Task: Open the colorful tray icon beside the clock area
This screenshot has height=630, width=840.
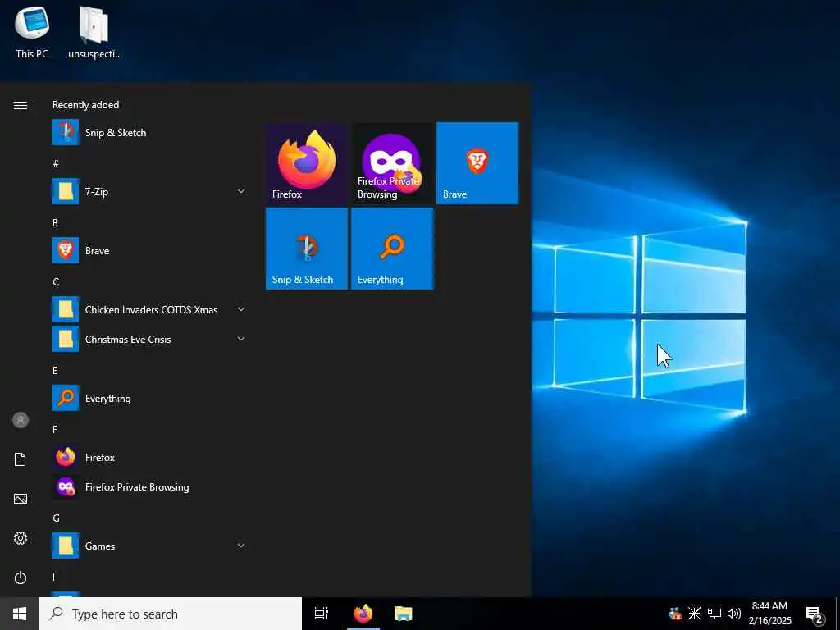Action: point(675,614)
